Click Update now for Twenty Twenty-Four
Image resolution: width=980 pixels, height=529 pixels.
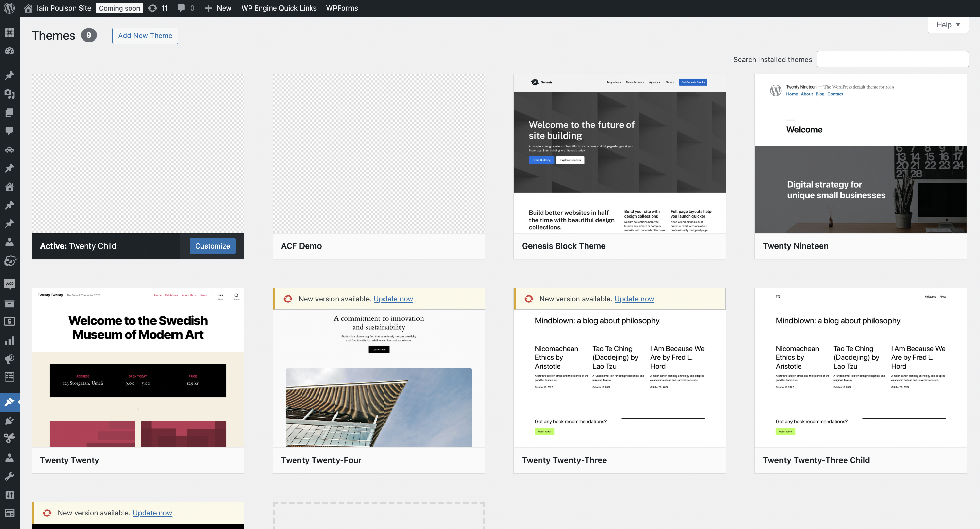point(393,299)
